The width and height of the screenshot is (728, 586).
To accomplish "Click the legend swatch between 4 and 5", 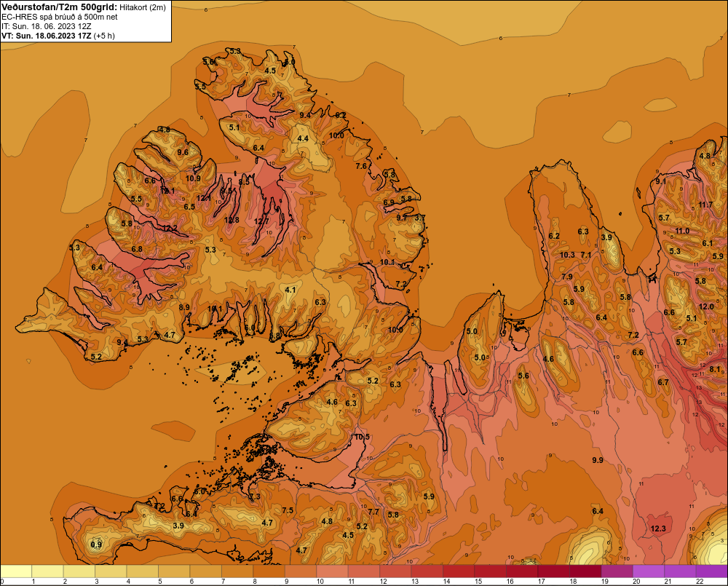I will point(143,571).
